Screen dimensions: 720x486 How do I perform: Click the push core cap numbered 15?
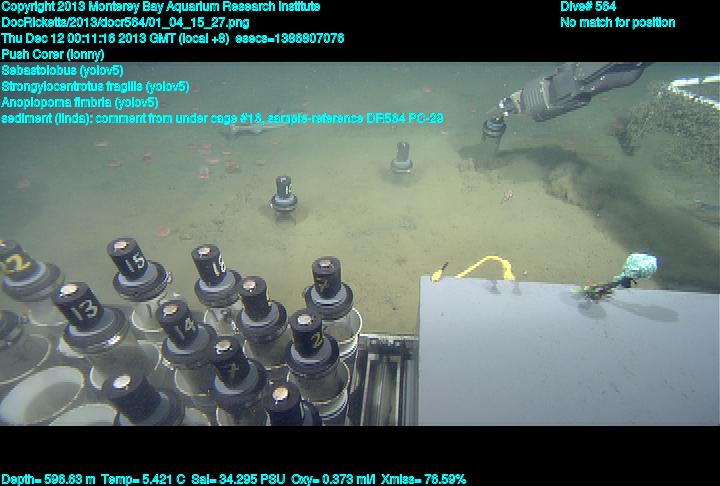coord(129,260)
